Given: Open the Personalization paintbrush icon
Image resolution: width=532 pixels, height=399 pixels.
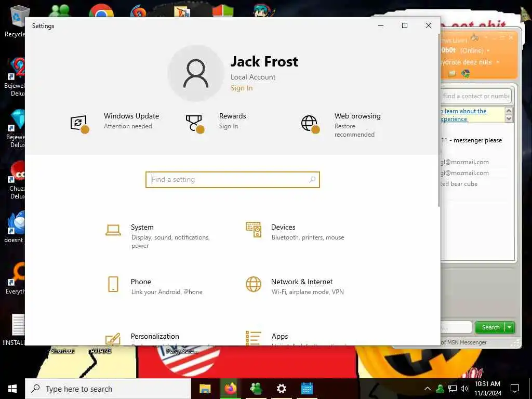Looking at the screenshot, I should coord(113,339).
